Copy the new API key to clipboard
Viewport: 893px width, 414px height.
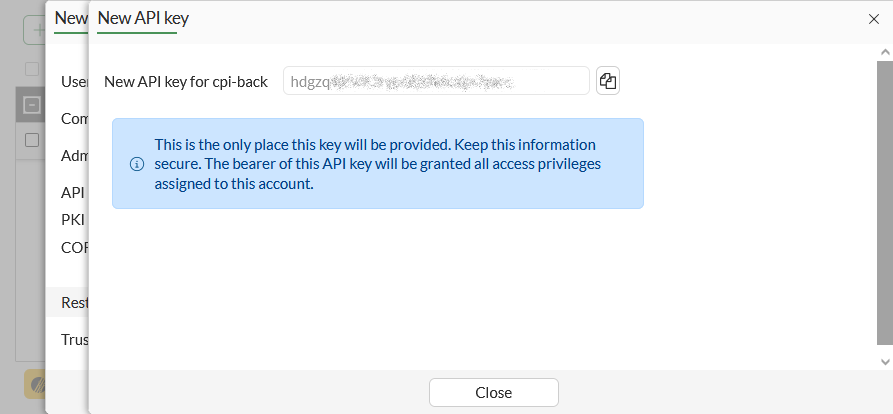pyautogui.click(x=608, y=81)
